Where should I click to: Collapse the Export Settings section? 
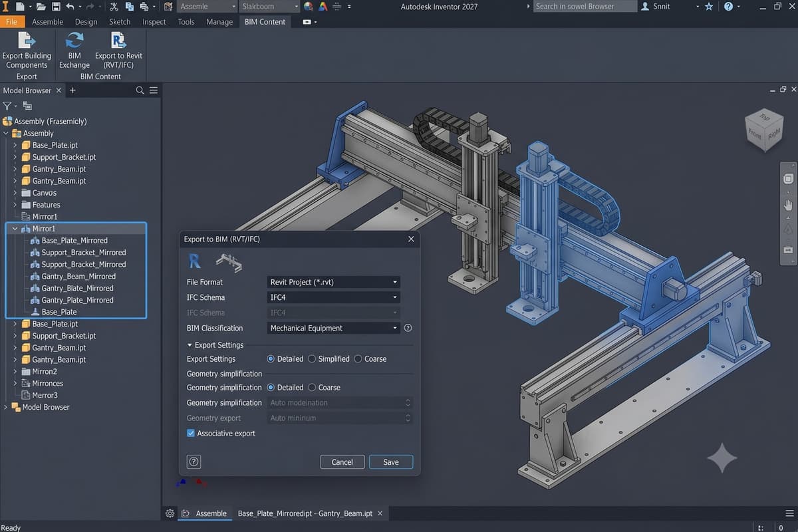coord(190,345)
